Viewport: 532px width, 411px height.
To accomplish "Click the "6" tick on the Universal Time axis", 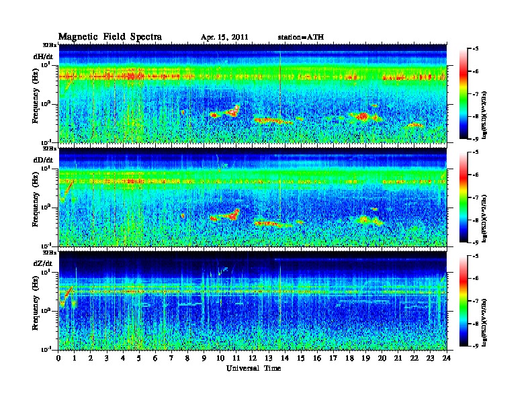I will click(x=155, y=359).
